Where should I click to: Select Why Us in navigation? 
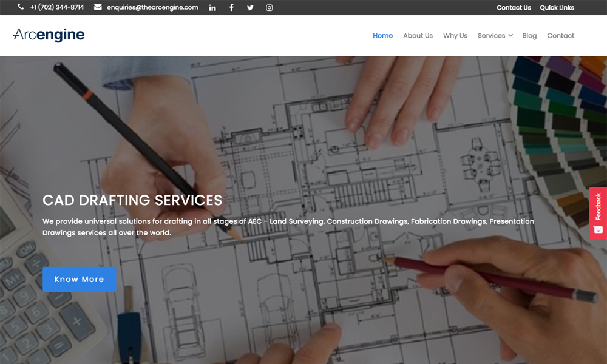[455, 36]
